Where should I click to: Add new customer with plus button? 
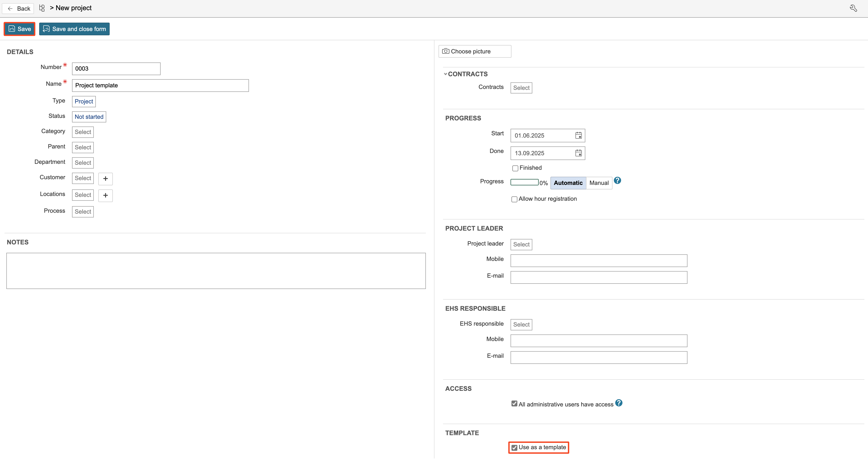(x=106, y=179)
